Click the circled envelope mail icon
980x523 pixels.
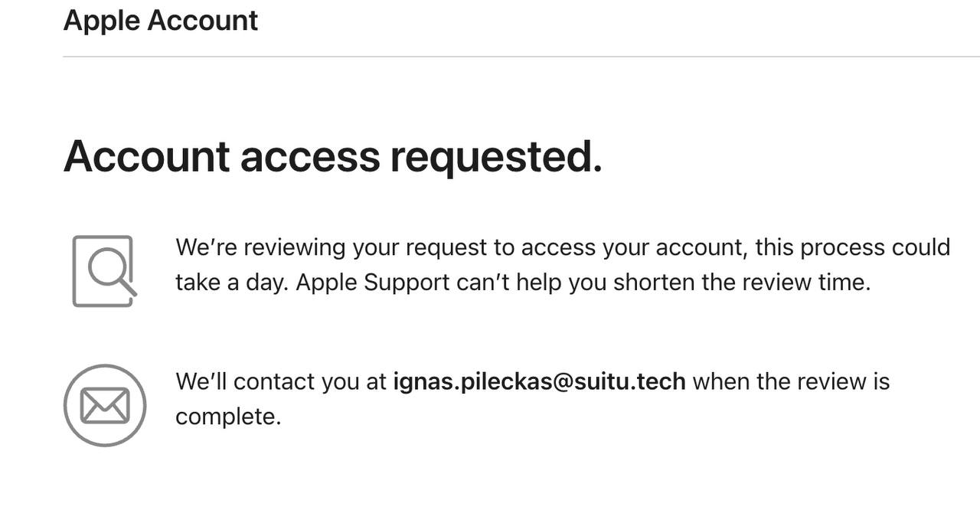[105, 405]
